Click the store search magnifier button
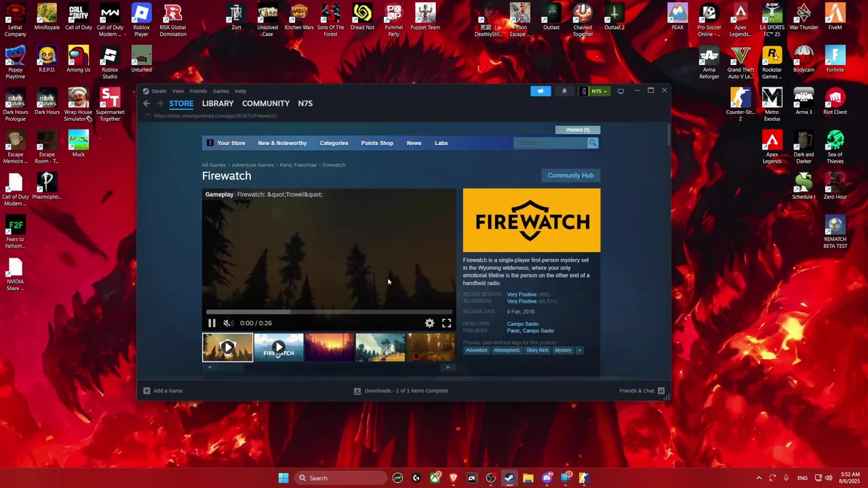 click(x=593, y=143)
